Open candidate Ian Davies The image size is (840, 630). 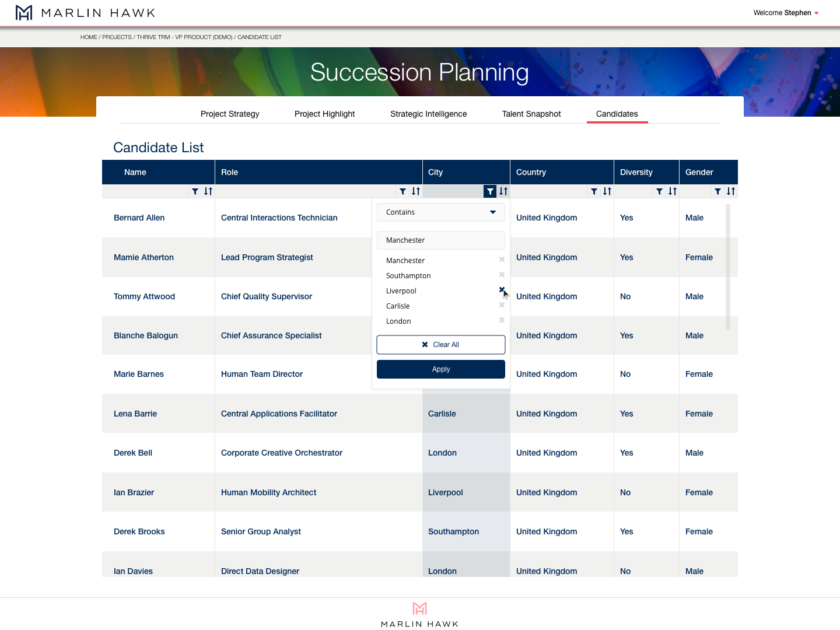pyautogui.click(x=133, y=572)
